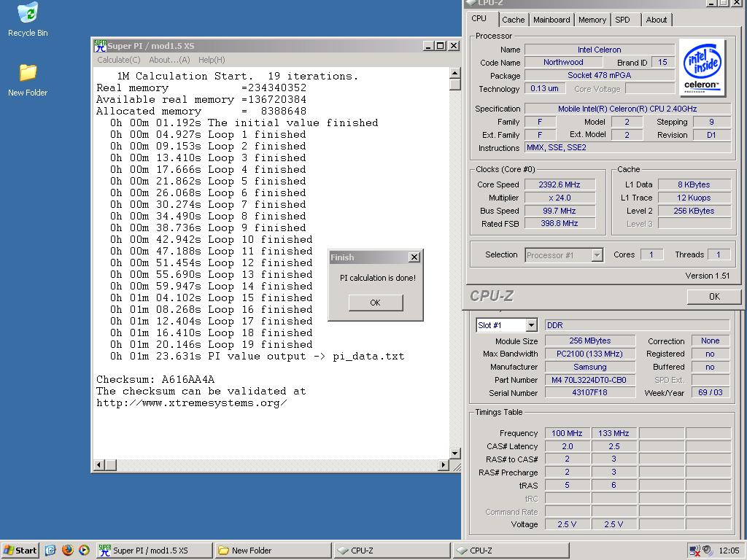Open the Calculate(C) menu in Super PI
Image resolution: width=747 pixels, height=560 pixels.
(119, 60)
